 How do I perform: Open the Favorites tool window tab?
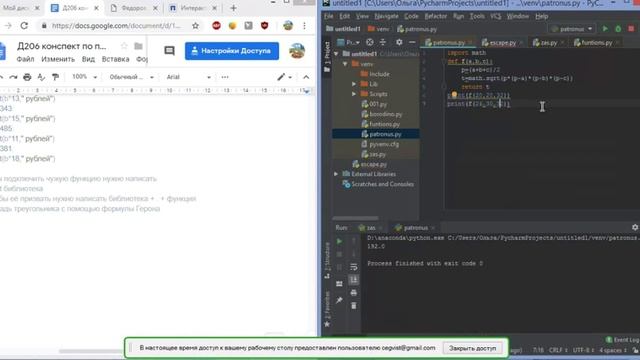pyautogui.click(x=327, y=309)
